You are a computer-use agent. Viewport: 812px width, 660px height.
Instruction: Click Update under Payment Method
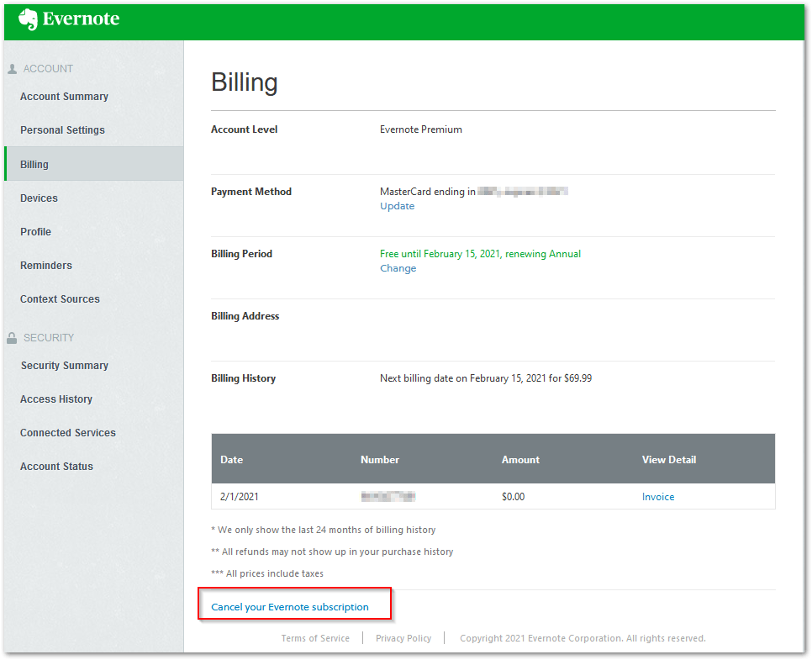(397, 206)
